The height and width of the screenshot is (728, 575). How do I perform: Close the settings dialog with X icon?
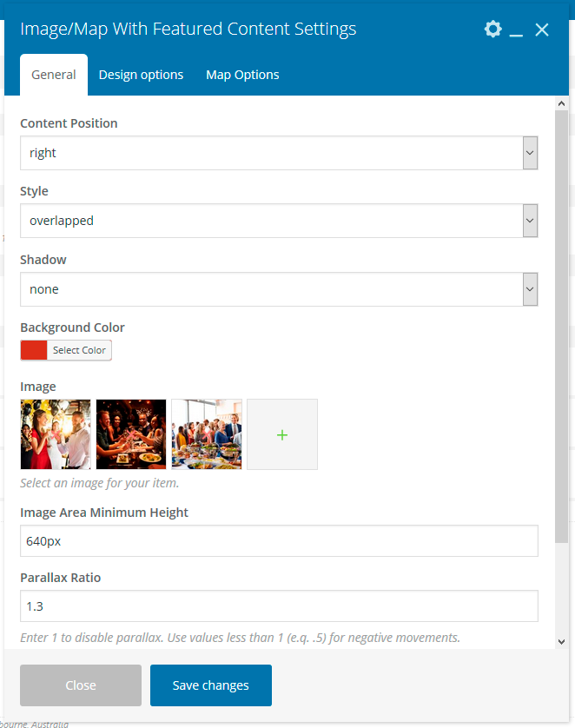point(542,30)
